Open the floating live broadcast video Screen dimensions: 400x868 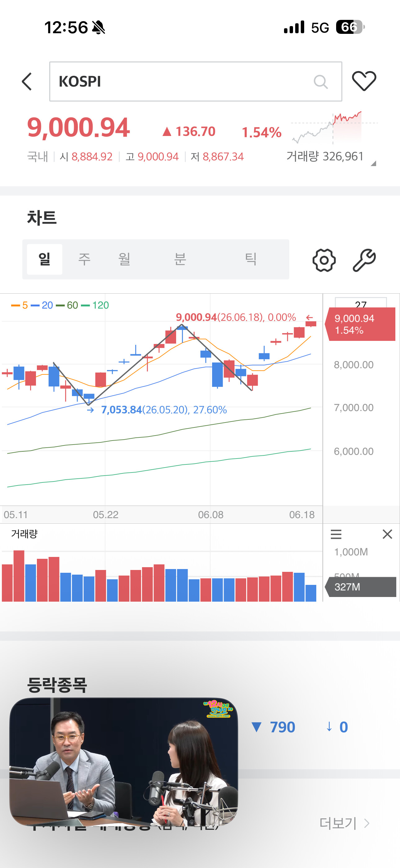pyautogui.click(x=124, y=762)
